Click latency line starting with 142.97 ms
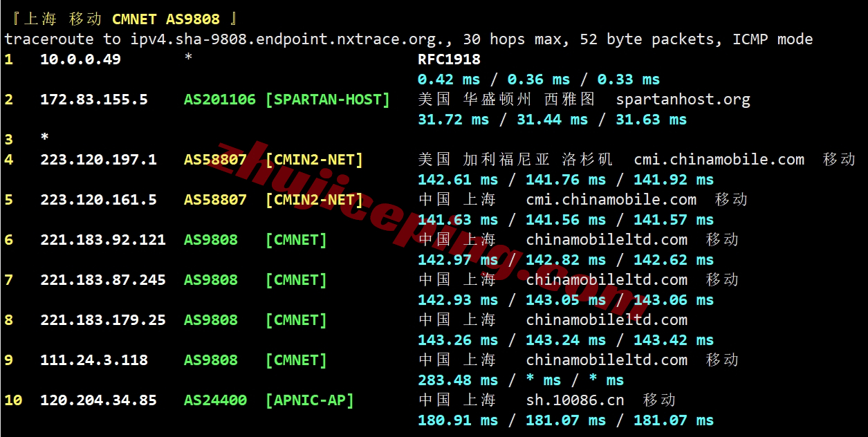This screenshot has width=868, height=437. coord(566,260)
